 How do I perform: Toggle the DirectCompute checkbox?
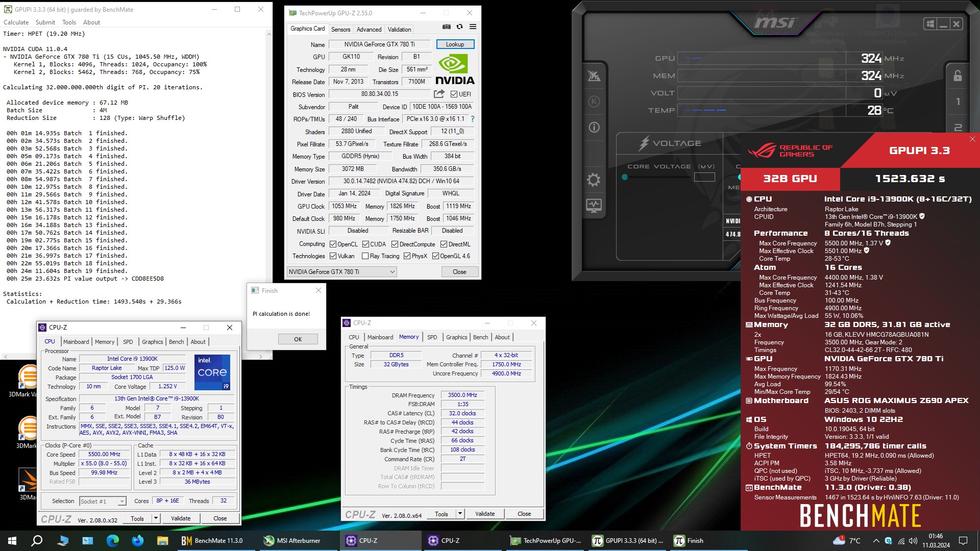click(395, 244)
